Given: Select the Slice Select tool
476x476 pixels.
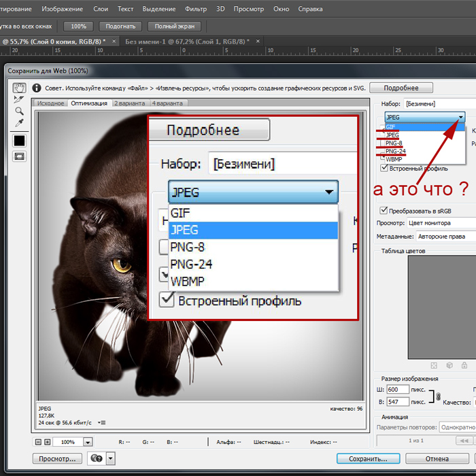Looking at the screenshot, I should tap(18, 99).
